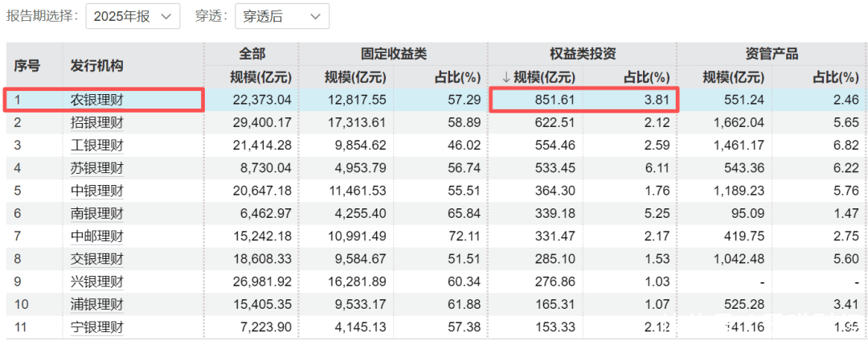Select the 15,242.18 total scale cell
868x341 pixels.
262,236
